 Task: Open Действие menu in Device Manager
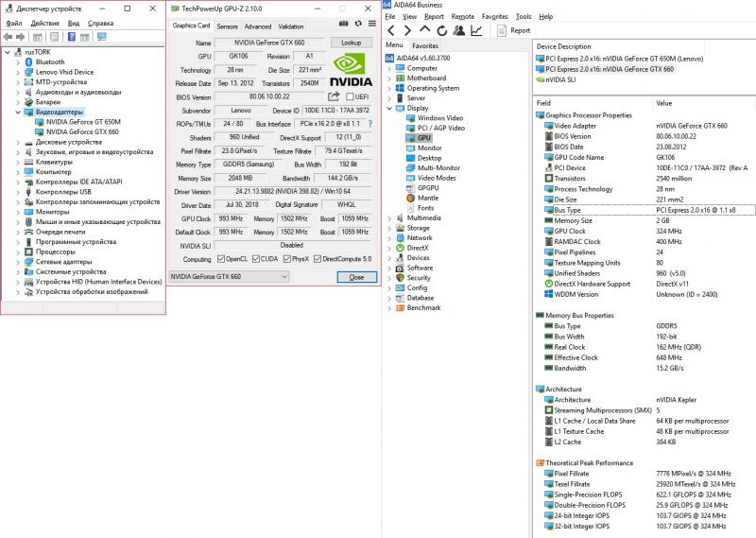(x=44, y=23)
